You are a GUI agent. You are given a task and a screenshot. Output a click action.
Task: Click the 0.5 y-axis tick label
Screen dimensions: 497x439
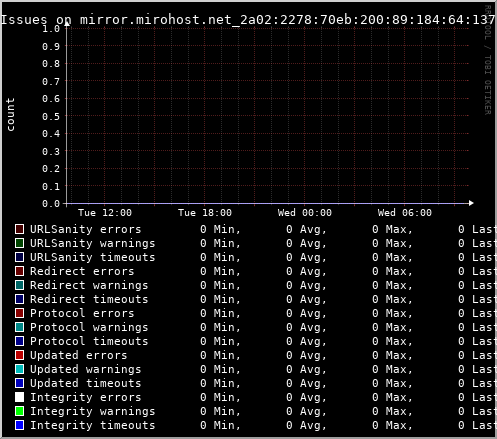click(51, 116)
